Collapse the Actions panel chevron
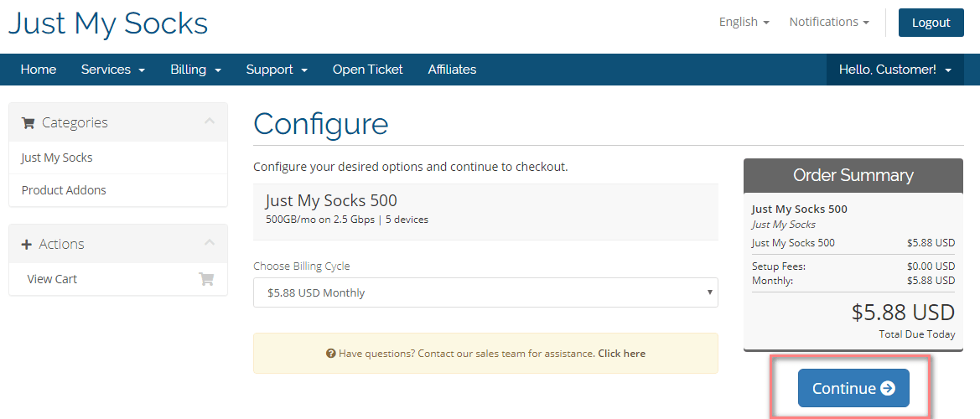This screenshot has width=980, height=419. 210,241
